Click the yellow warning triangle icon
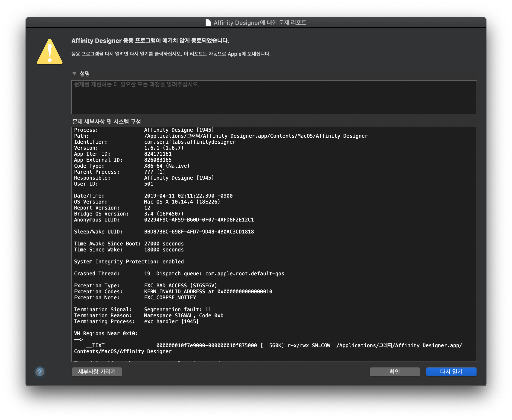The height and width of the screenshot is (420, 512). coord(50,52)
